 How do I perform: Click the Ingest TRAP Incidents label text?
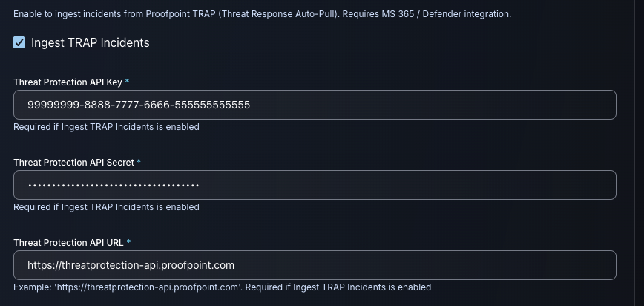(x=90, y=43)
